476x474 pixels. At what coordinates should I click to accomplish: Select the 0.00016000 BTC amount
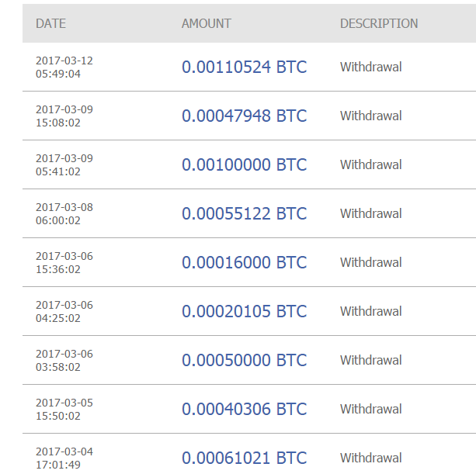pyautogui.click(x=244, y=262)
